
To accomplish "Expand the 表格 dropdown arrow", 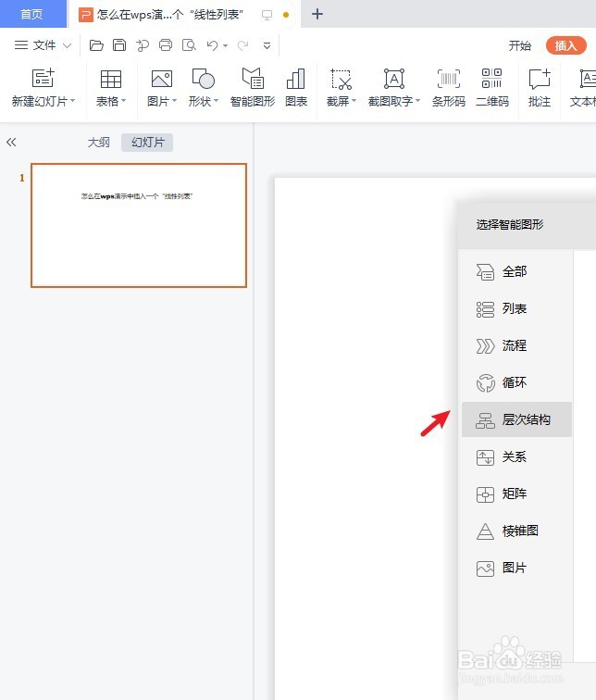I will 124,101.
